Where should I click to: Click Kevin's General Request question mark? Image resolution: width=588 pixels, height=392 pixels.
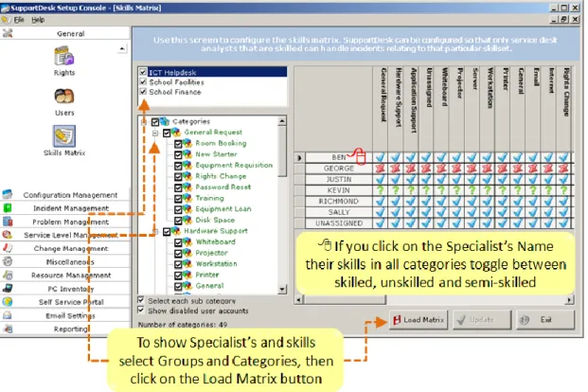[381, 190]
